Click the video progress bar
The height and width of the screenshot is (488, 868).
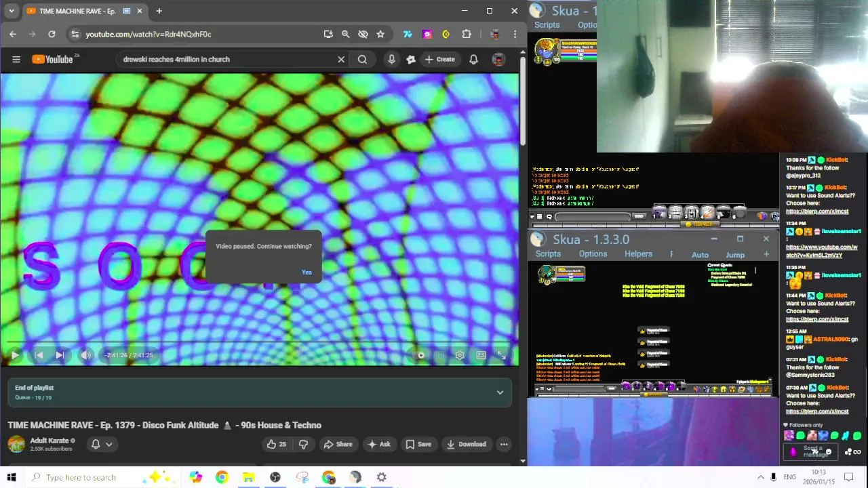click(x=260, y=343)
